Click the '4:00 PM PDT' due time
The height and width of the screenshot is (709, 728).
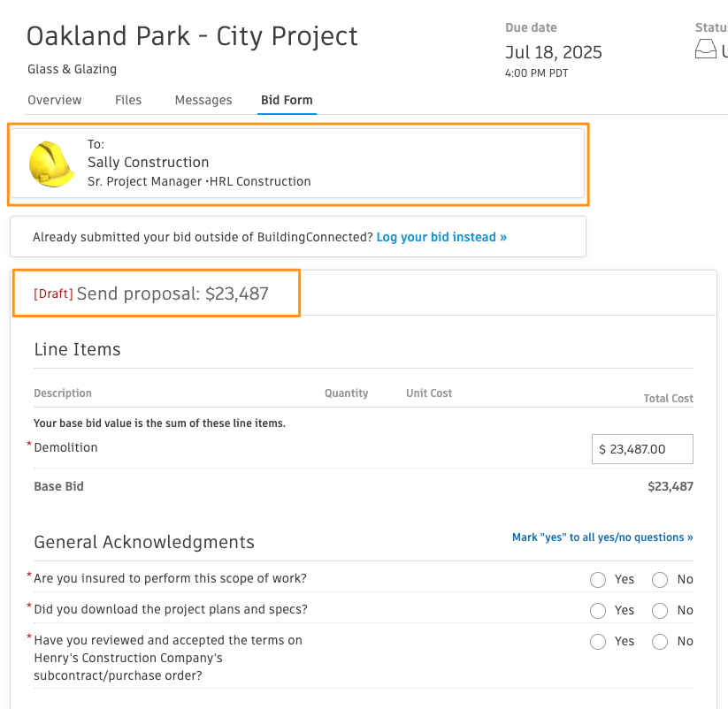click(x=536, y=73)
